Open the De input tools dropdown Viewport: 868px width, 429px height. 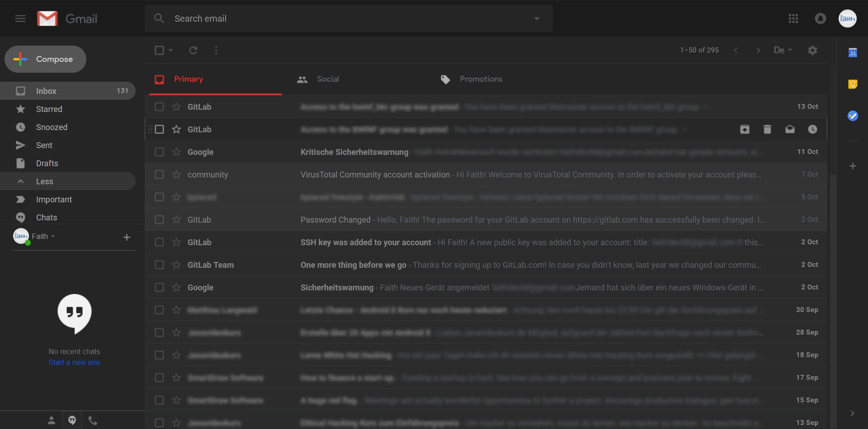pyautogui.click(x=783, y=50)
